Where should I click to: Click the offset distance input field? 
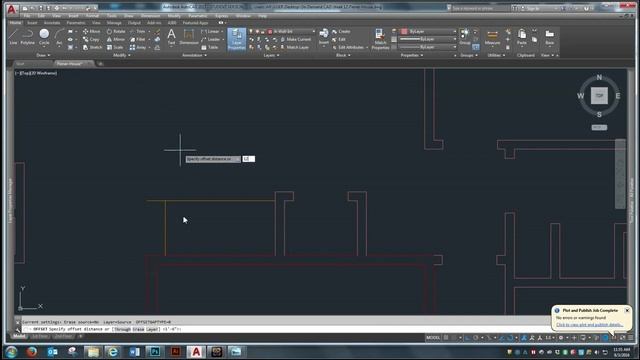point(249,159)
